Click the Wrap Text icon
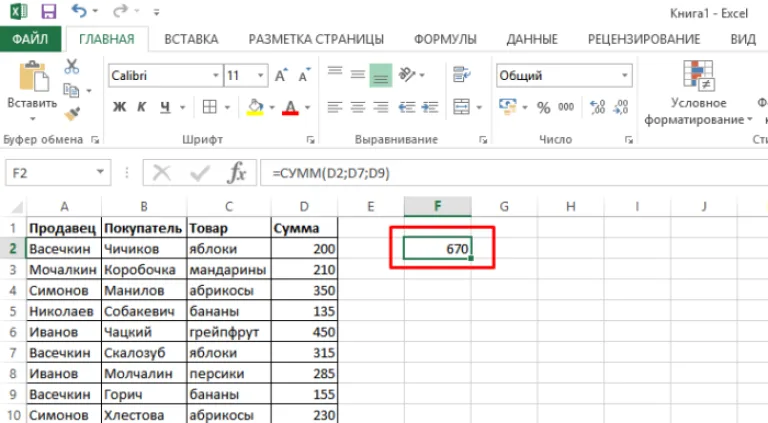Viewport: 768px width, 423px height. (x=461, y=74)
